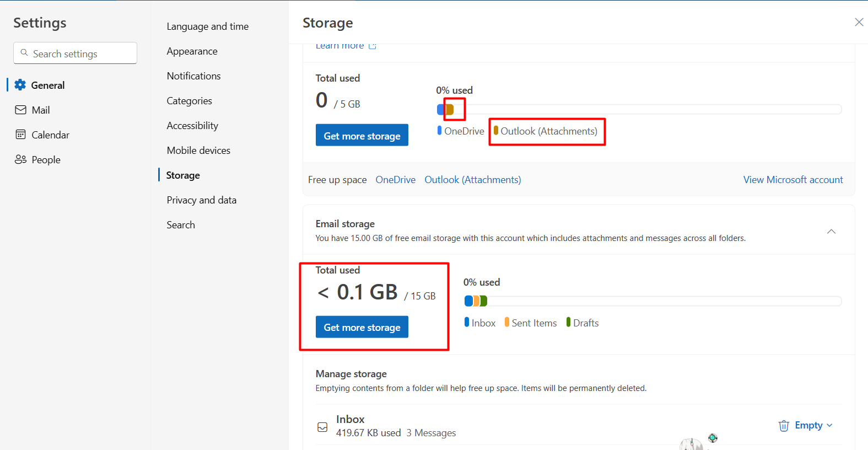The image size is (868, 450).
Task: Click Outlook (Attachments) free up space link
Action: 473,180
